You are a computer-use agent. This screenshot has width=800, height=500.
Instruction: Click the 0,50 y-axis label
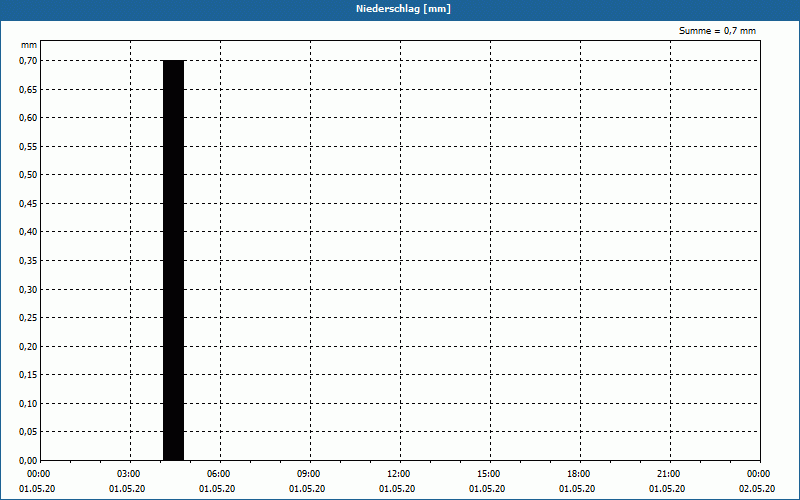(x=28, y=175)
